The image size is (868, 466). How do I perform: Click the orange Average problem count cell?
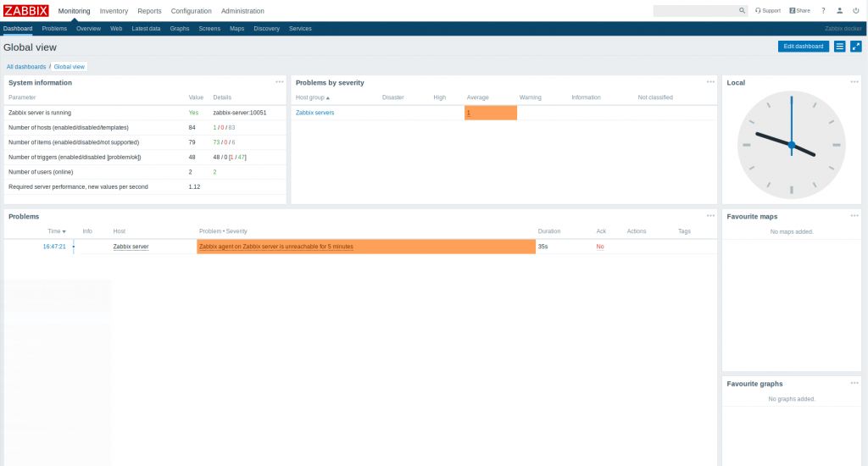click(491, 113)
